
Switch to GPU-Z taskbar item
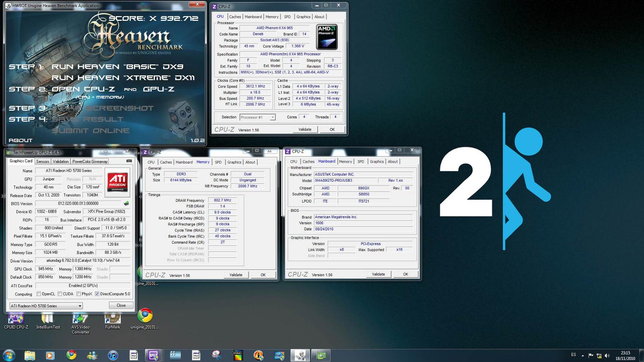tap(321, 355)
